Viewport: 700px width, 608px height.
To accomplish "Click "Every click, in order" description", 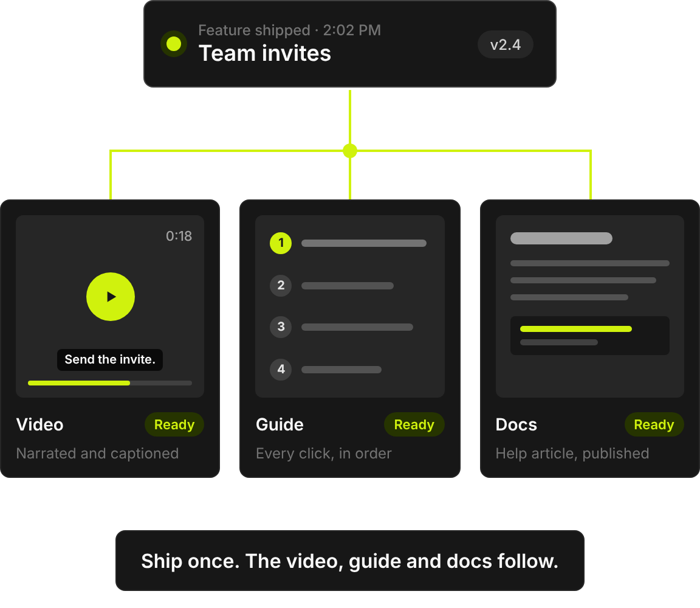I will [x=324, y=454].
